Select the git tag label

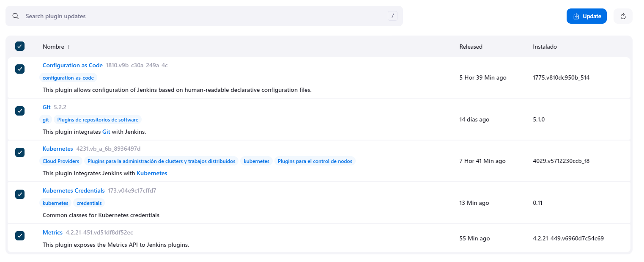tap(46, 120)
